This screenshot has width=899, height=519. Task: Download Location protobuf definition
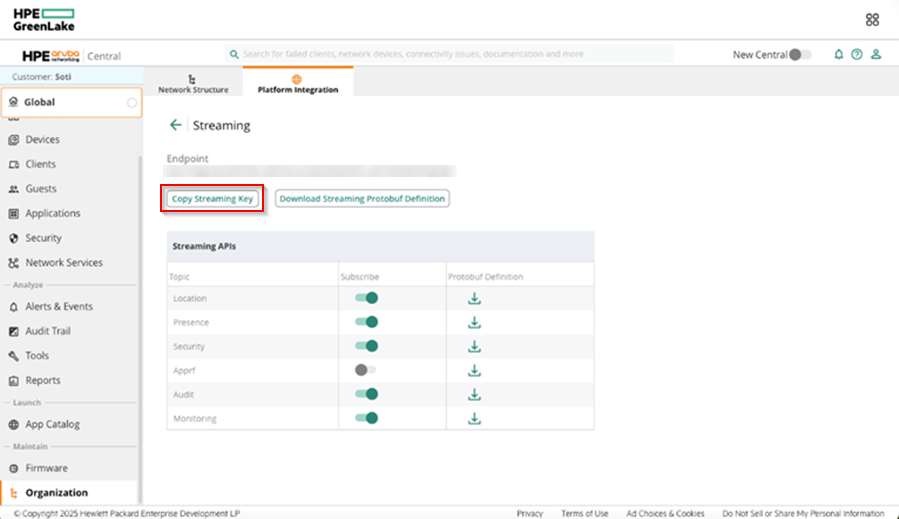[474, 298]
